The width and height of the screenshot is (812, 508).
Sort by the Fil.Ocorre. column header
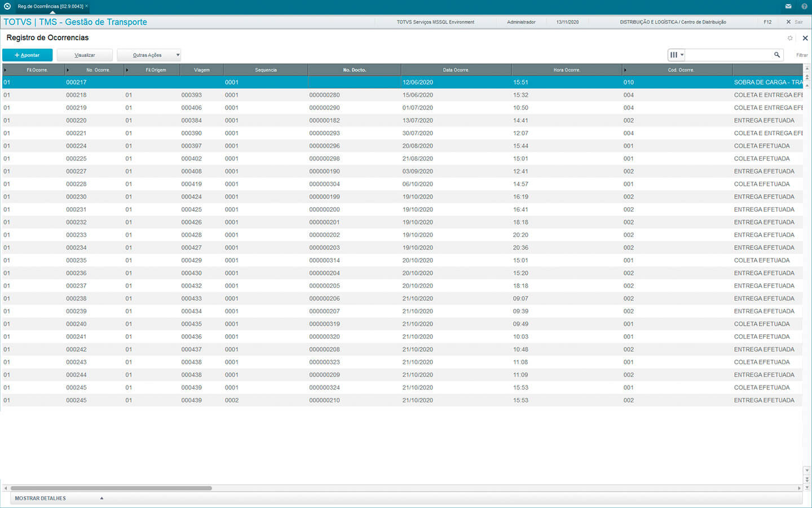(x=37, y=70)
